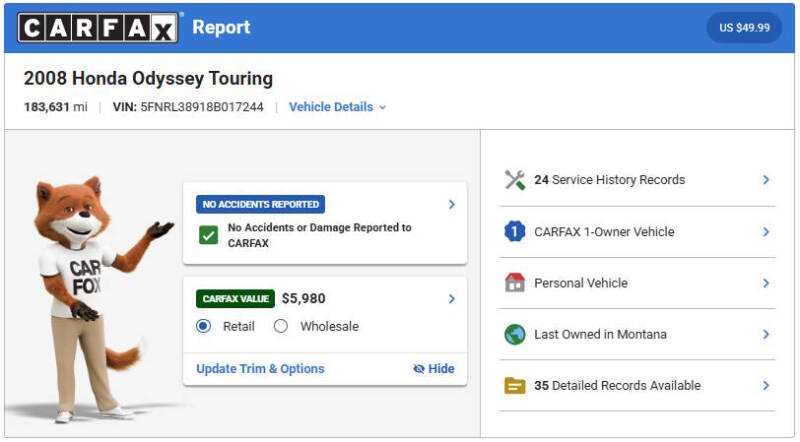This screenshot has width=800, height=442.
Task: Open chevron next to Last Owned in Montana
Action: 766,334
